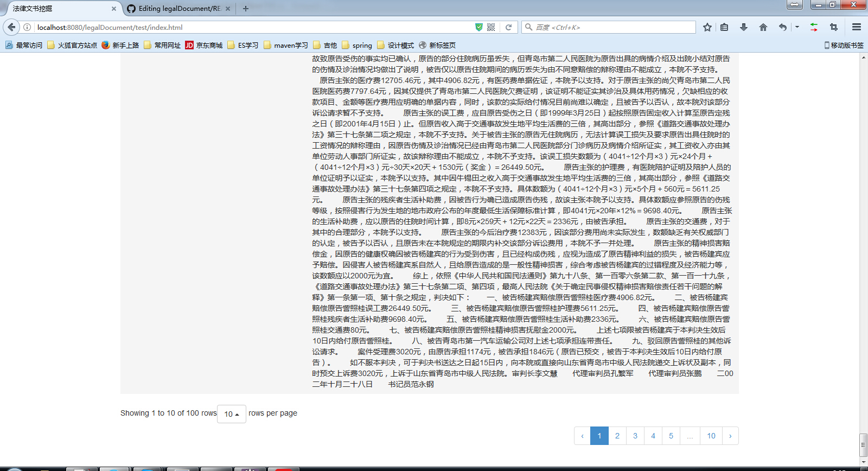
Task: Switch to the Editing legalDocument/RE tab
Action: tap(179, 9)
